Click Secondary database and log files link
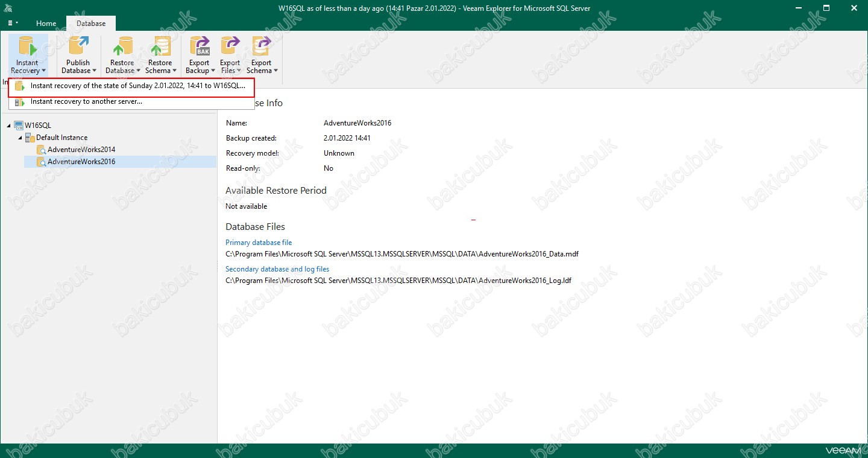Screen dimensions: 868x458 (x=277, y=269)
